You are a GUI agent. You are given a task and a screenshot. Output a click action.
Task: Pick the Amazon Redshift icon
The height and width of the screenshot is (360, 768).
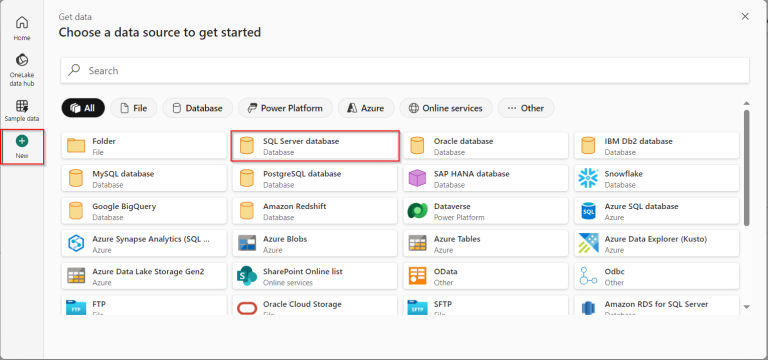click(x=247, y=211)
